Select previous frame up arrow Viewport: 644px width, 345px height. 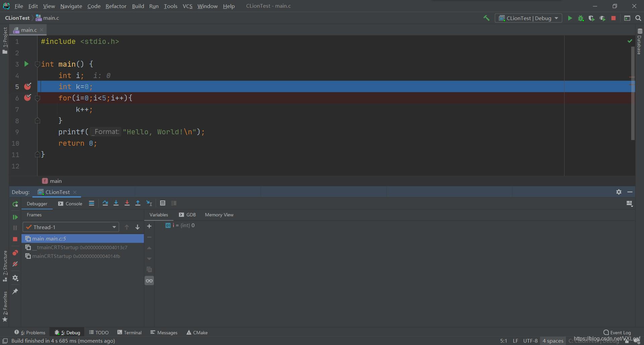click(x=127, y=227)
